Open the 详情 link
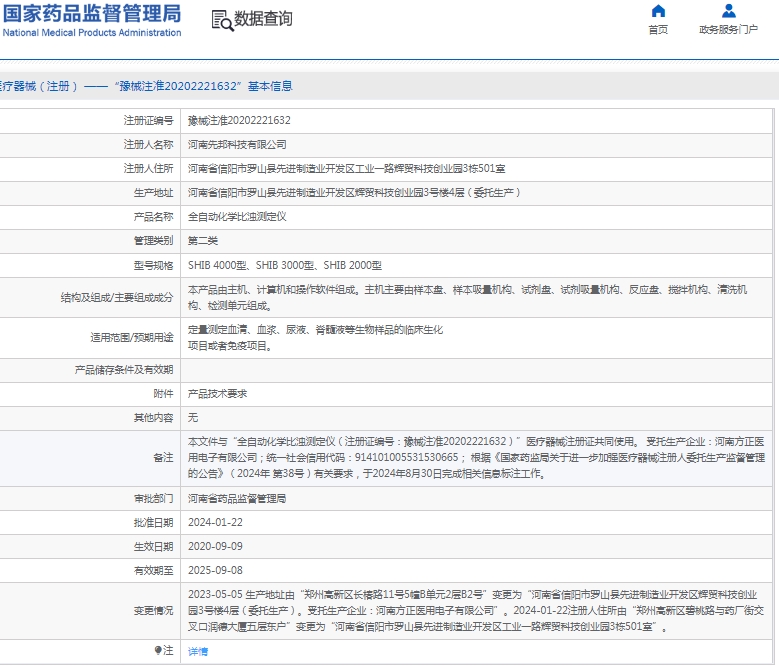 click(x=198, y=651)
